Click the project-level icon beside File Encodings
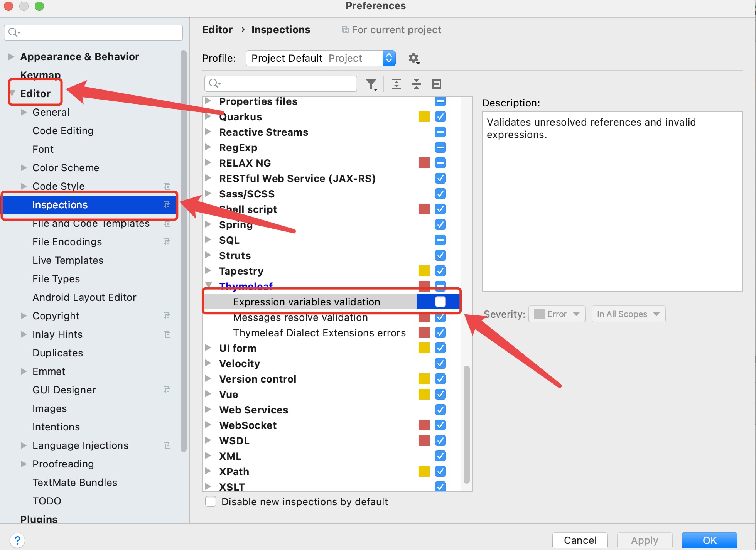 click(x=167, y=242)
